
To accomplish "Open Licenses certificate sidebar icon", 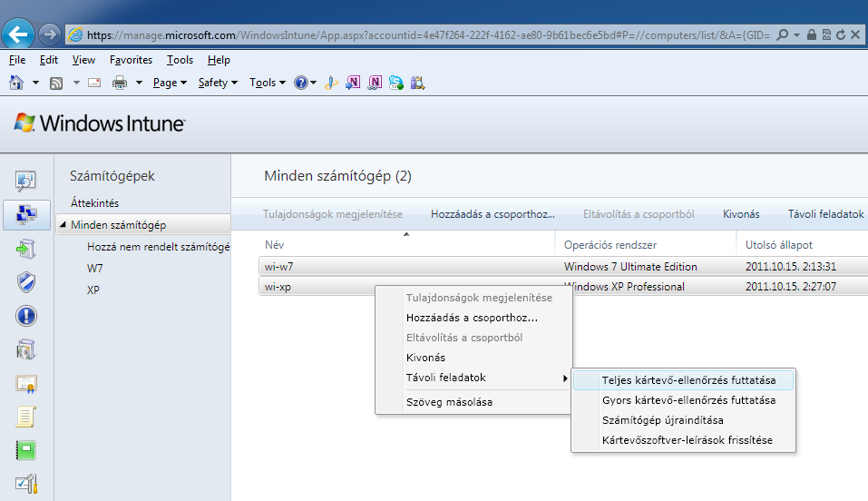I will [25, 384].
